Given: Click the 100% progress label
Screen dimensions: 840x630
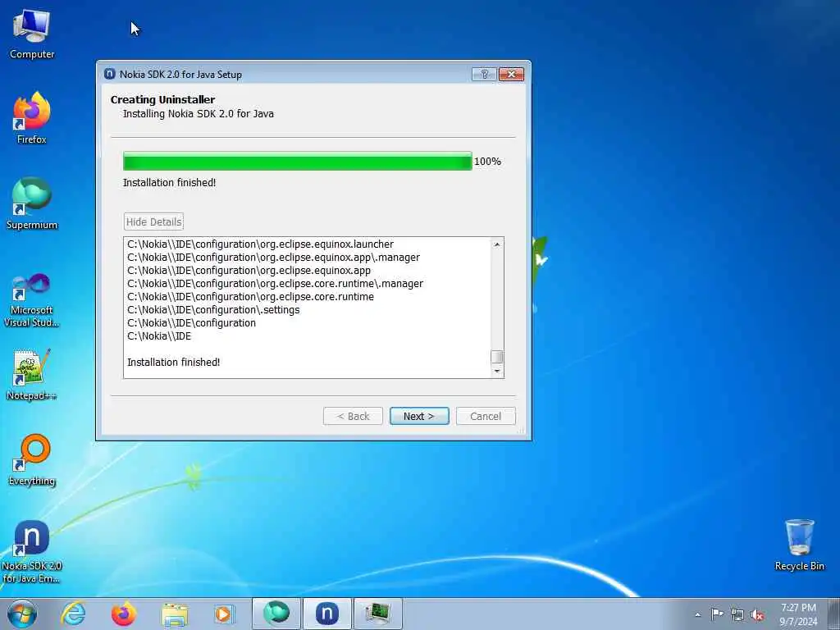Looking at the screenshot, I should click(x=487, y=162).
